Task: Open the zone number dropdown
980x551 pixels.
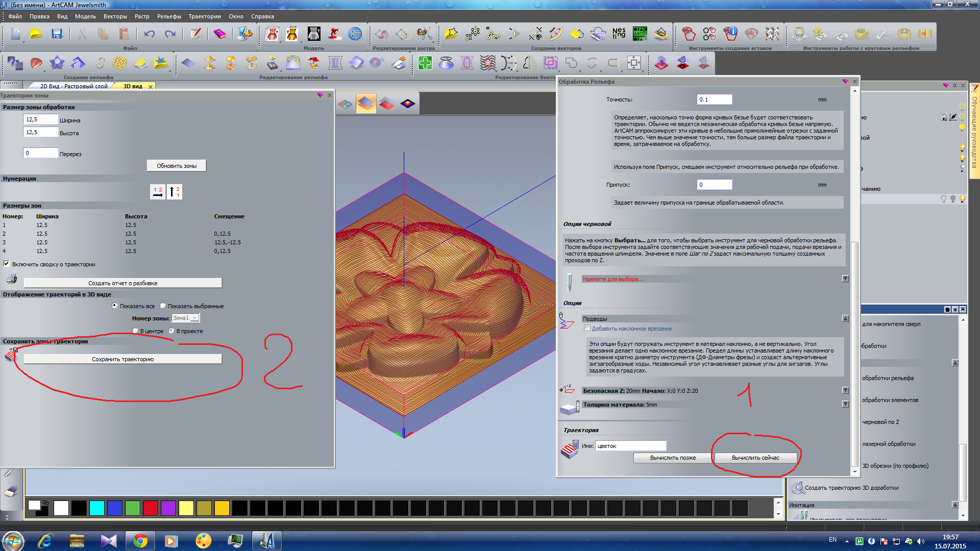Action: coord(194,318)
